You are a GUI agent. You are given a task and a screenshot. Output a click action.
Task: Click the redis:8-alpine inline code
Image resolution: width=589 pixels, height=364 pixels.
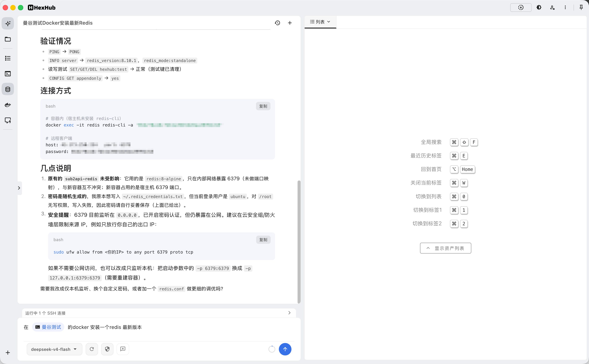[164, 179]
